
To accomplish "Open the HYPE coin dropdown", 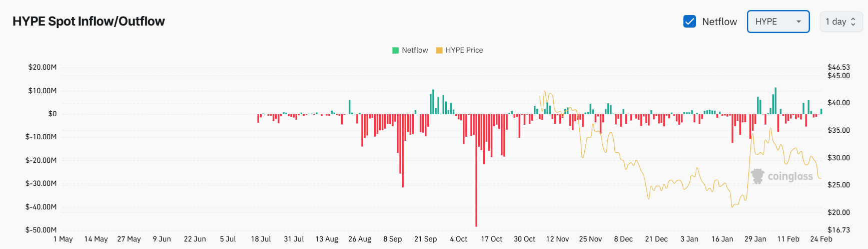I will click(x=777, y=22).
